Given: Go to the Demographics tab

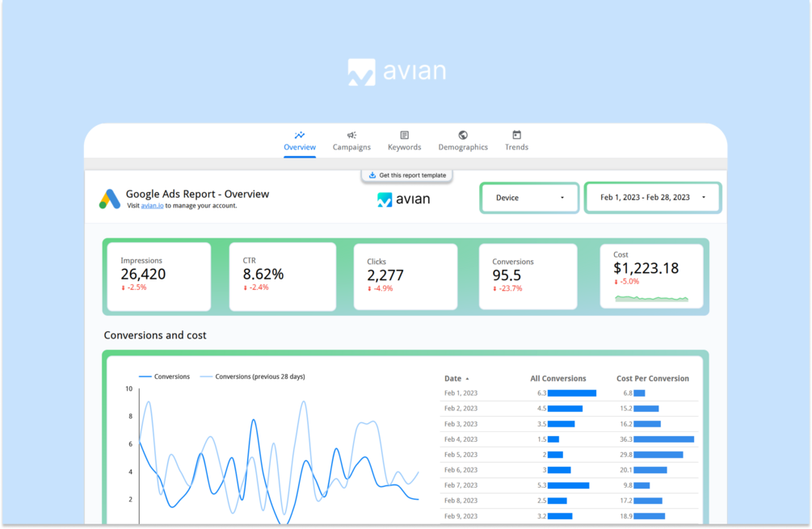Looking at the screenshot, I should point(463,141).
